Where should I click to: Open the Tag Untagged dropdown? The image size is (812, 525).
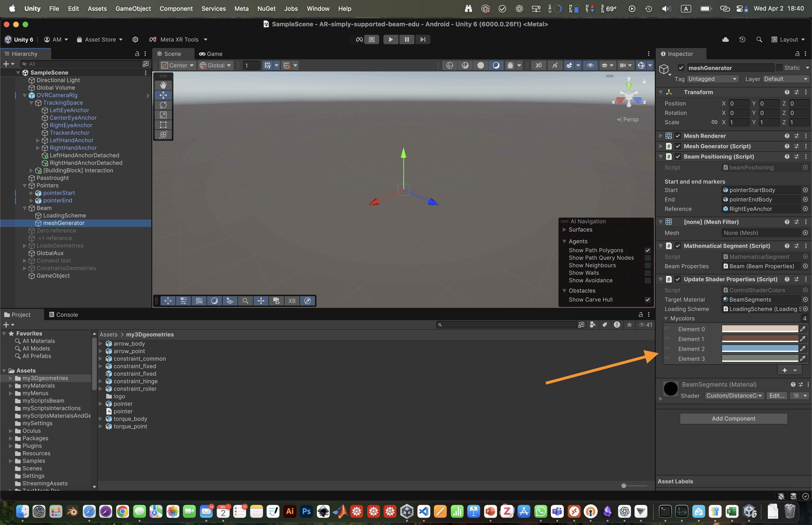pos(712,79)
